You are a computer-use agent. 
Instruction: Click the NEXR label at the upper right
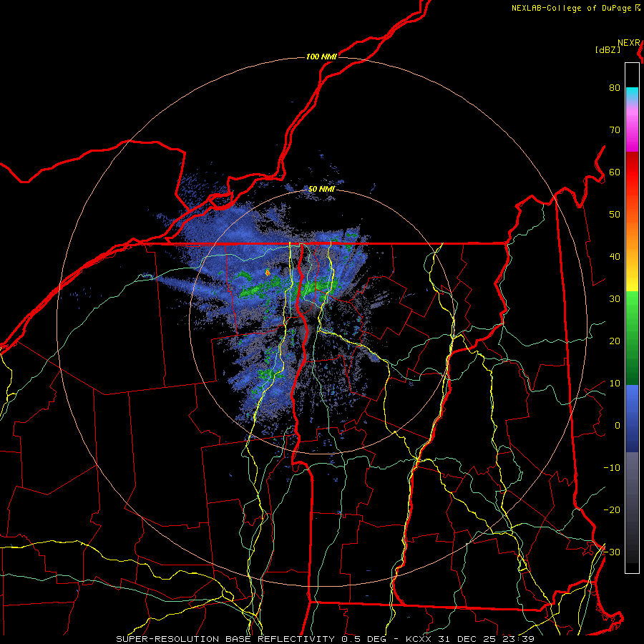pyautogui.click(x=629, y=43)
